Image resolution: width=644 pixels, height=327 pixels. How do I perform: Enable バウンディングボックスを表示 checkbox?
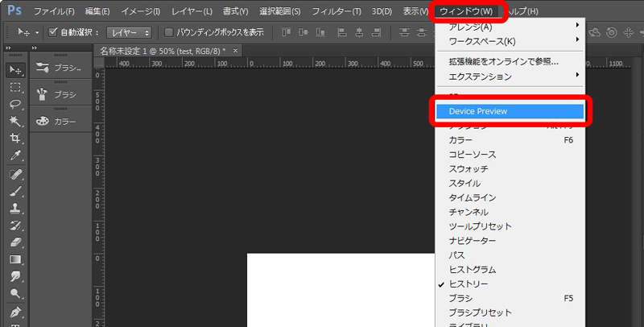coord(168,32)
